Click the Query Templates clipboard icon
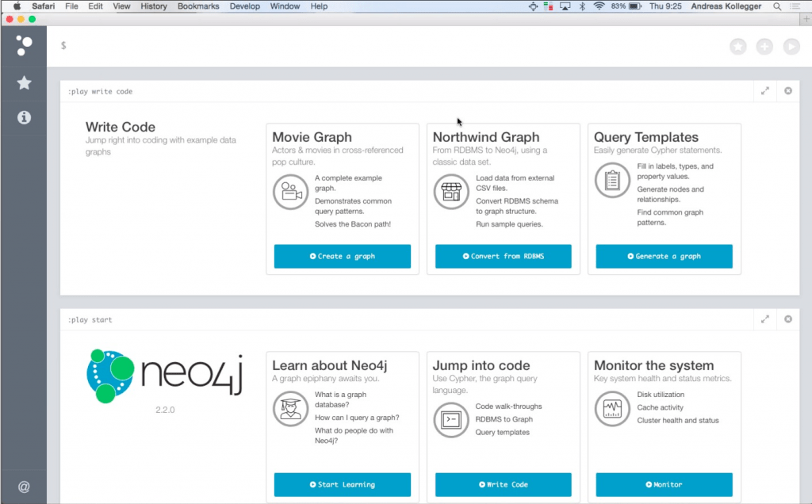Viewport: 812px width, 504px height. tap(612, 181)
